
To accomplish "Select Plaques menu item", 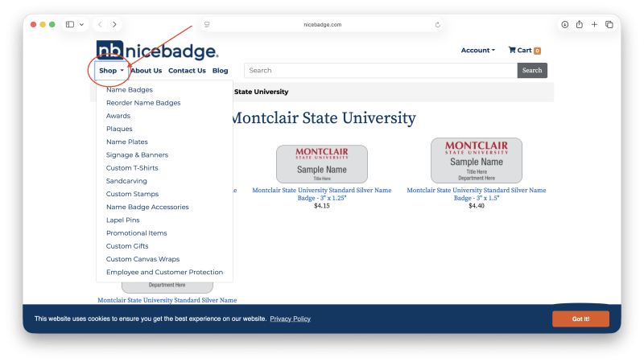I will click(x=119, y=129).
